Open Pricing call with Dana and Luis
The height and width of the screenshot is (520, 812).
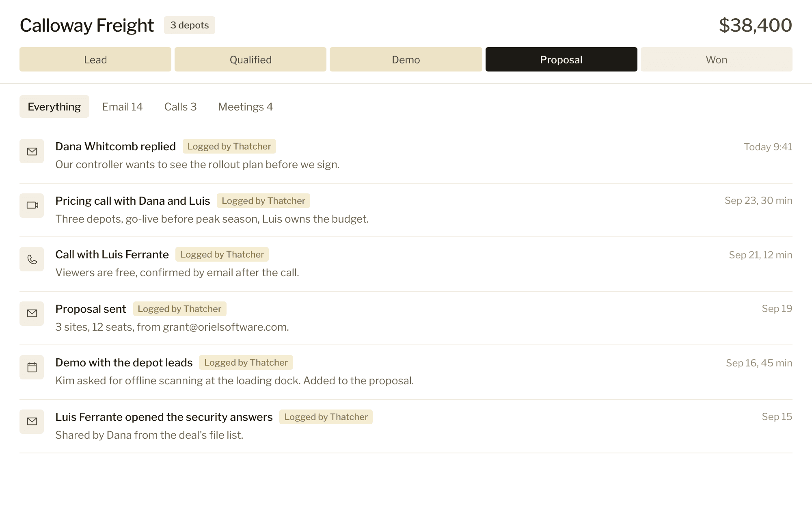[x=133, y=201]
